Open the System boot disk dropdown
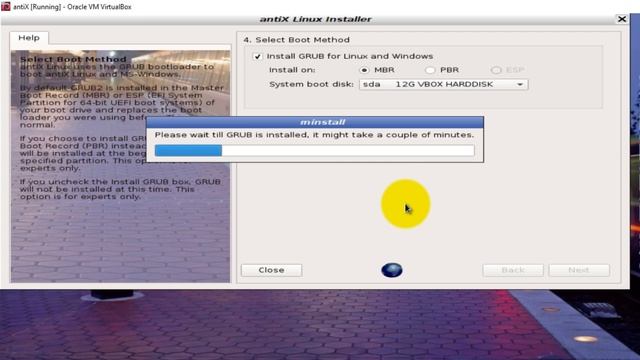Viewport: 640px width, 360px height. 443,84
